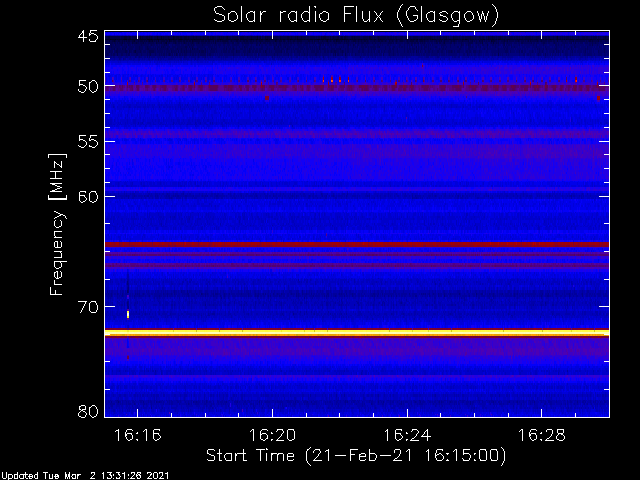Click the 16:20 time tick label
Image resolution: width=640 pixels, height=480 pixels.
click(272, 436)
